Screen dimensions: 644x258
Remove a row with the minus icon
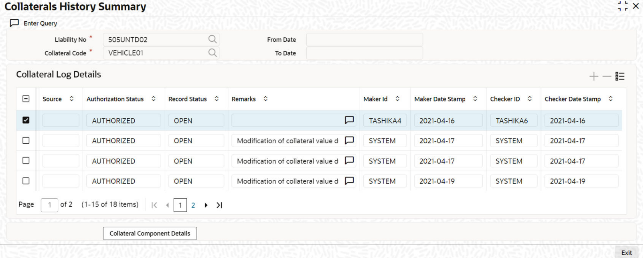[607, 76]
